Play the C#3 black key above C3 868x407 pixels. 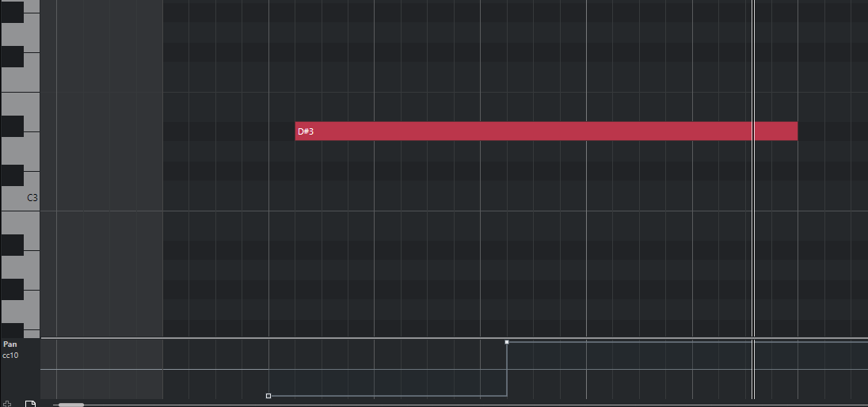[12, 175]
